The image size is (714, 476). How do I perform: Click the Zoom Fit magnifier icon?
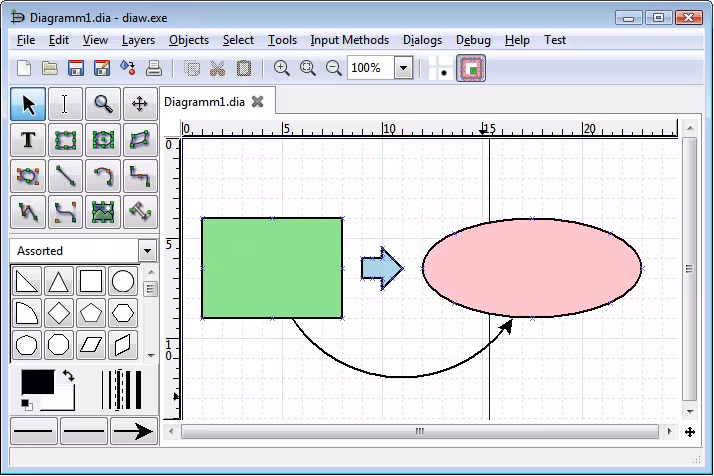(307, 68)
